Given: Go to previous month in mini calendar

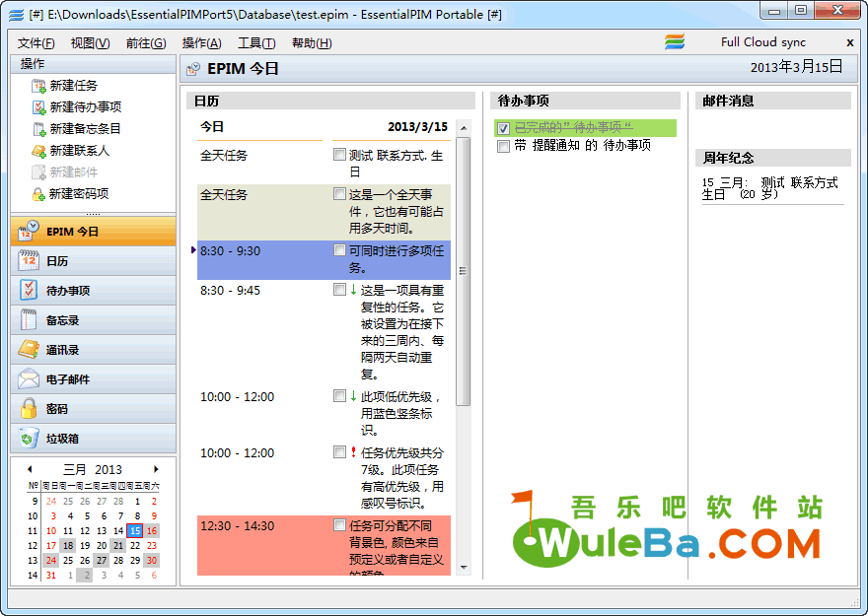Looking at the screenshot, I should [x=30, y=469].
